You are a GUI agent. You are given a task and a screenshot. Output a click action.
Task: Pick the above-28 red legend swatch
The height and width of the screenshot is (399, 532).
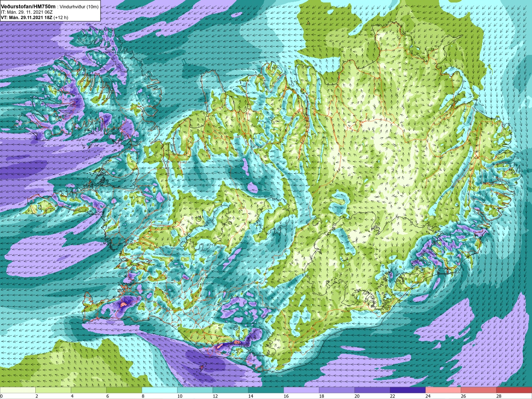514,390
